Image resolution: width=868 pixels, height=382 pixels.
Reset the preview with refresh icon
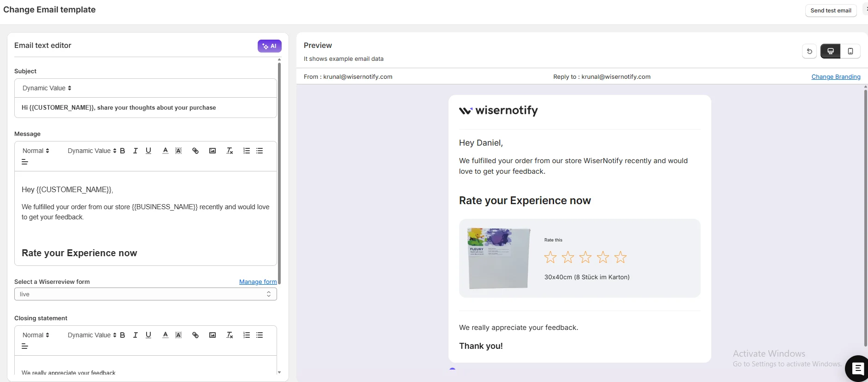pyautogui.click(x=809, y=51)
